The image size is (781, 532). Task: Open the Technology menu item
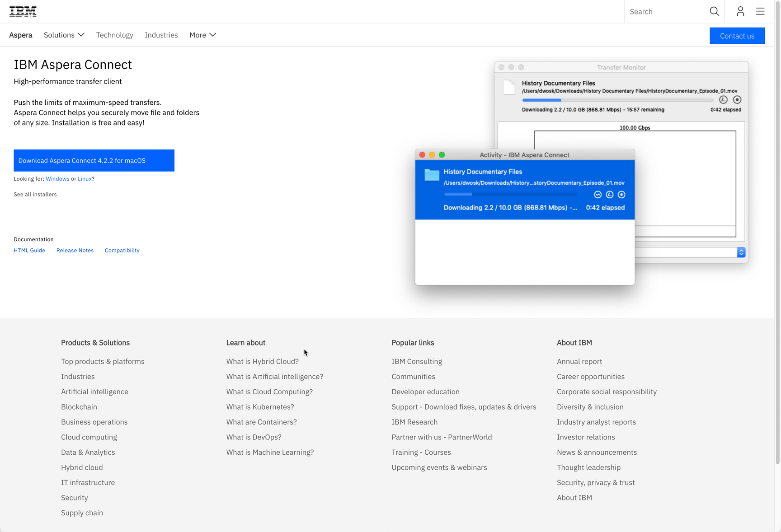coord(114,35)
